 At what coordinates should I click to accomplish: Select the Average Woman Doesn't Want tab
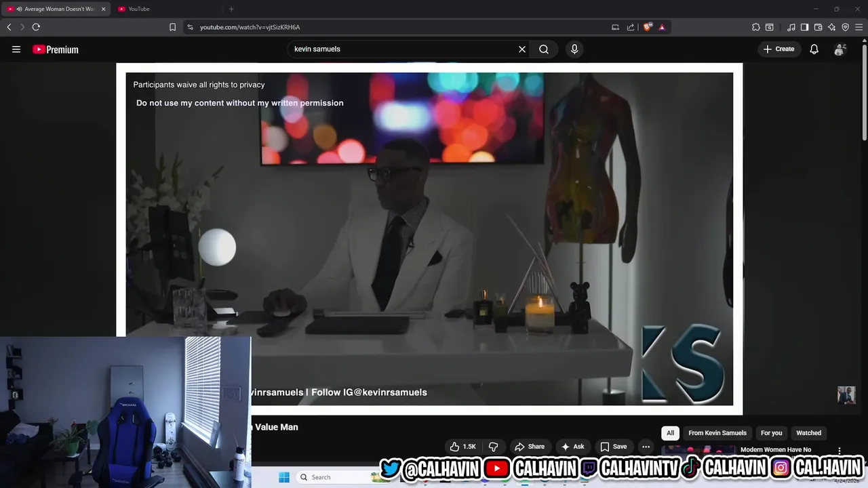(x=54, y=9)
